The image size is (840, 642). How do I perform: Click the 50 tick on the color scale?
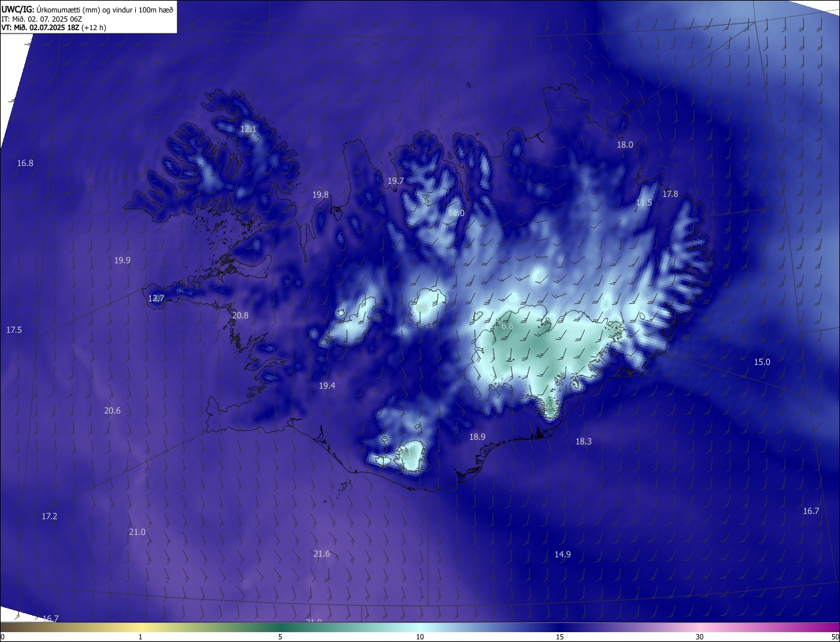(x=835, y=637)
